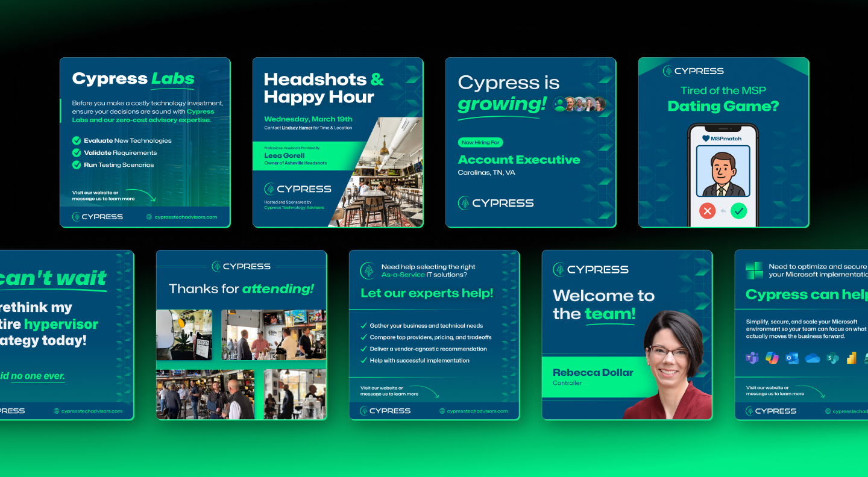This screenshot has width=868, height=477.
Task: Click the Wednesday, March 19th date text
Action: click(x=308, y=119)
